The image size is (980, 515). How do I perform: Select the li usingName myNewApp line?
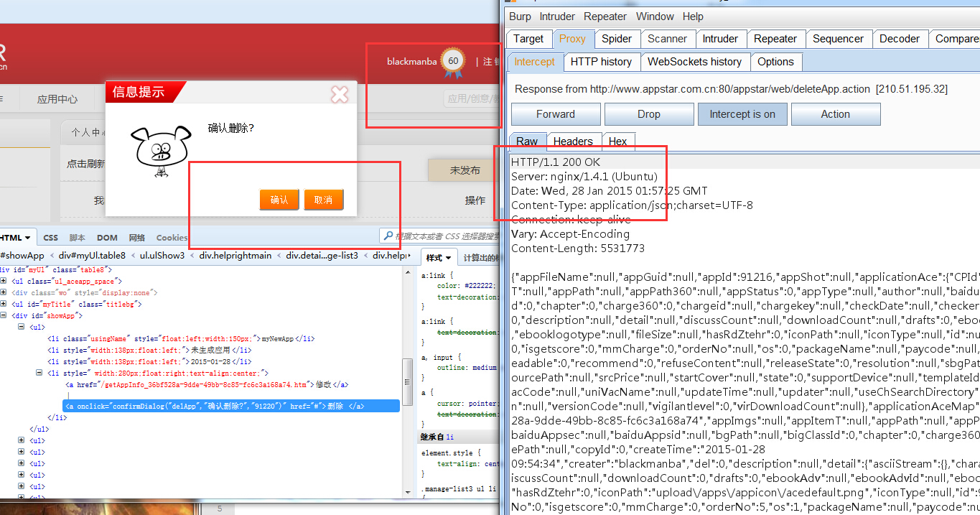pos(181,338)
